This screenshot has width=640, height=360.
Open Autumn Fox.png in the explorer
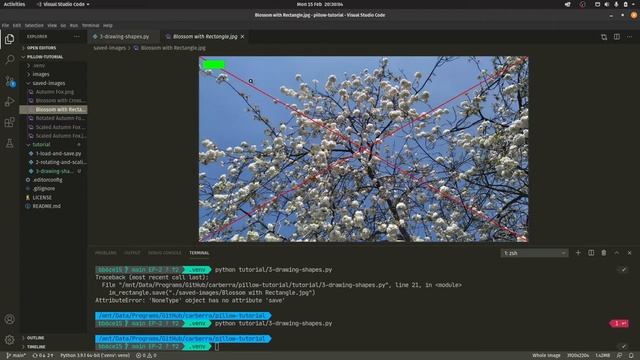[54, 92]
